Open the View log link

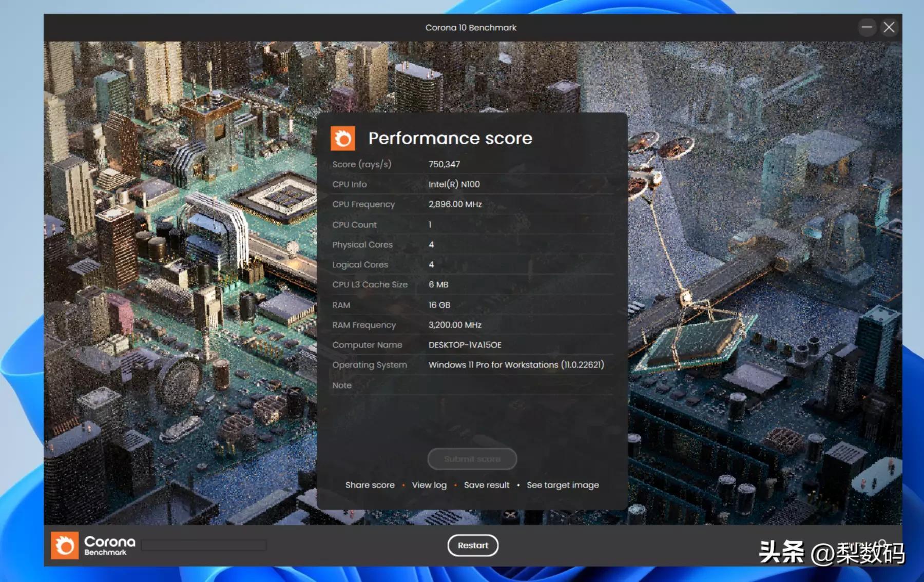click(429, 485)
